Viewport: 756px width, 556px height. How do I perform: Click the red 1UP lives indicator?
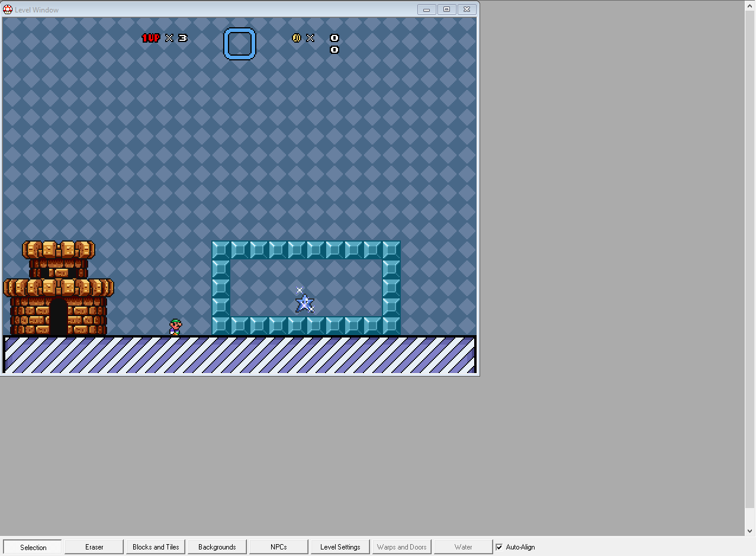(151, 38)
